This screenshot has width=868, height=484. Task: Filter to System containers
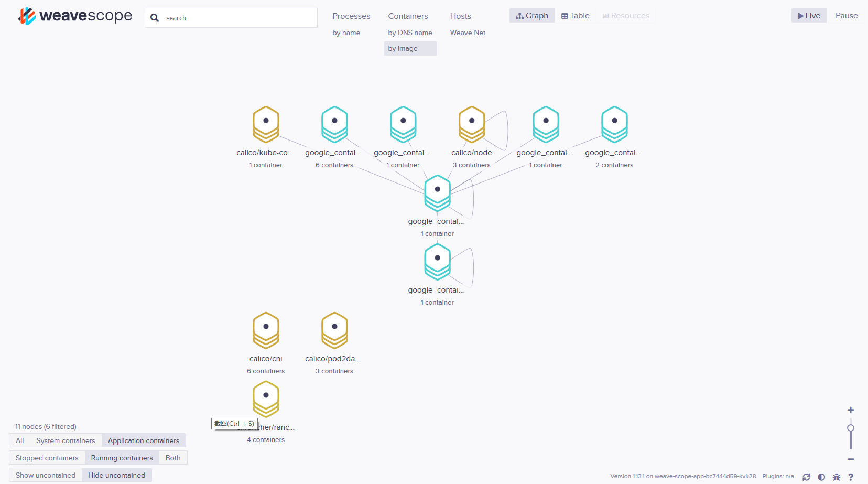pyautogui.click(x=66, y=440)
